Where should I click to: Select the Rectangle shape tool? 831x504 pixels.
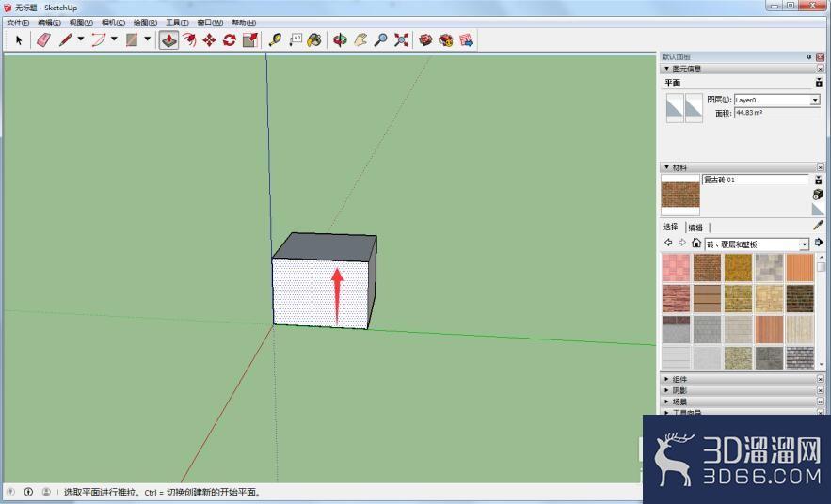point(132,40)
